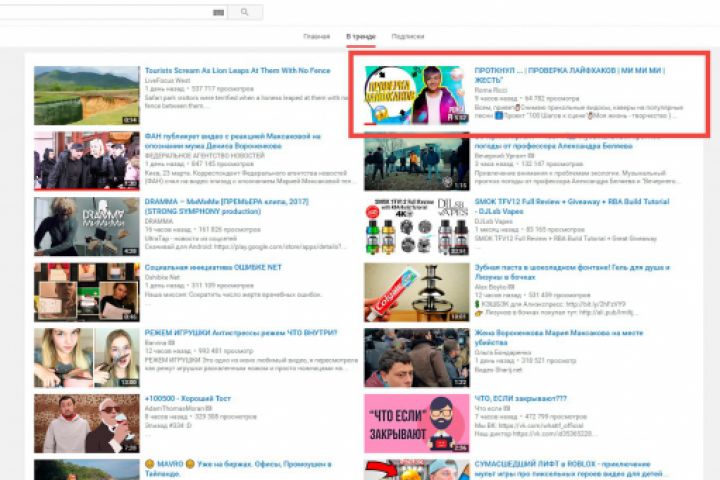Open the 'ПРОВЕРКА ЛАЙФХАКОВ' video thumbnail

(416, 95)
